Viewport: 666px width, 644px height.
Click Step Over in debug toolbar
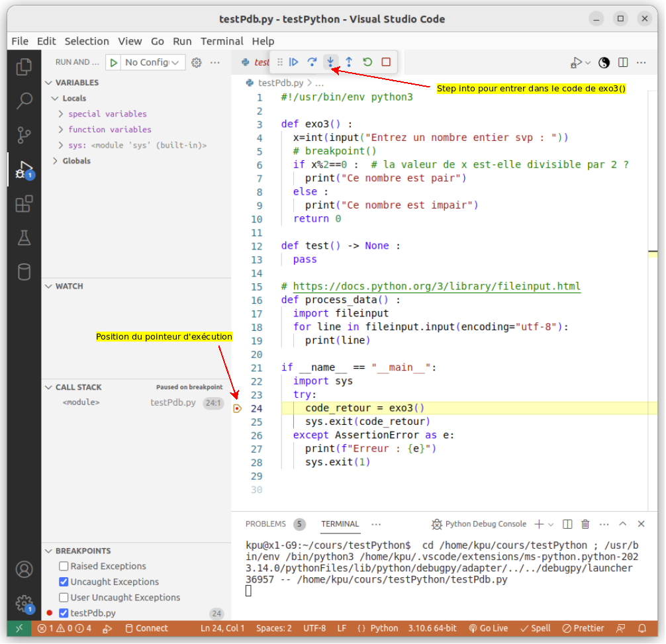(312, 62)
